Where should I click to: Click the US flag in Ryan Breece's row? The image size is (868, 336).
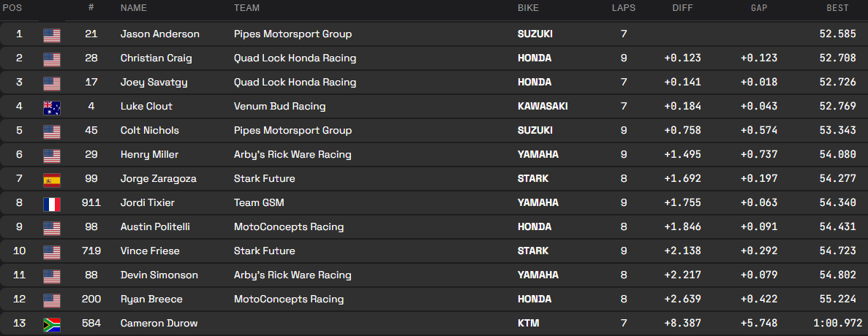(52, 299)
